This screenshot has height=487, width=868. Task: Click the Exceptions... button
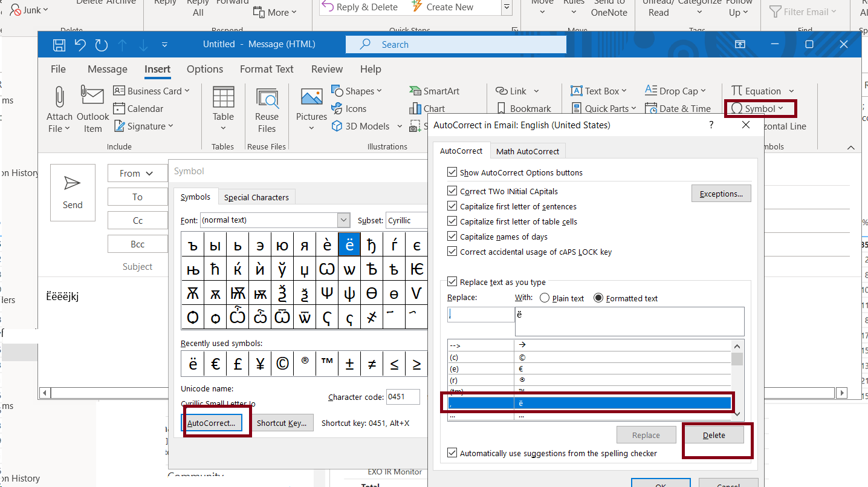tap(721, 194)
